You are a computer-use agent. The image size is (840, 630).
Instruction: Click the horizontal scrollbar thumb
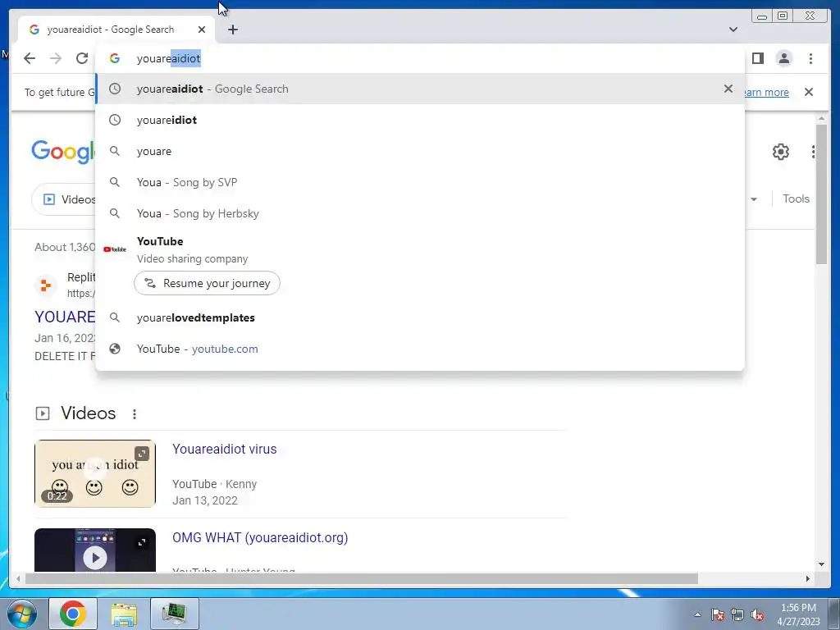coord(362,578)
